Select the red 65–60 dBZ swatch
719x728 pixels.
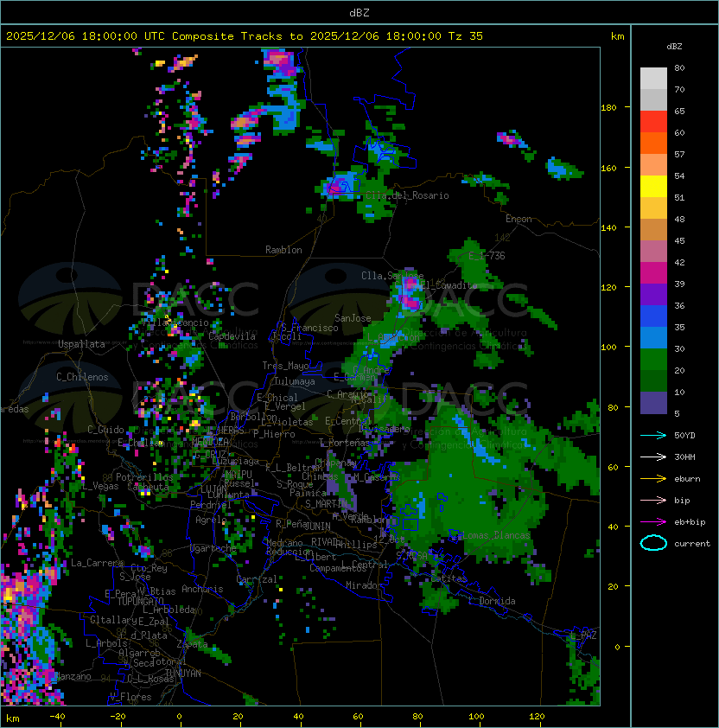[653, 122]
